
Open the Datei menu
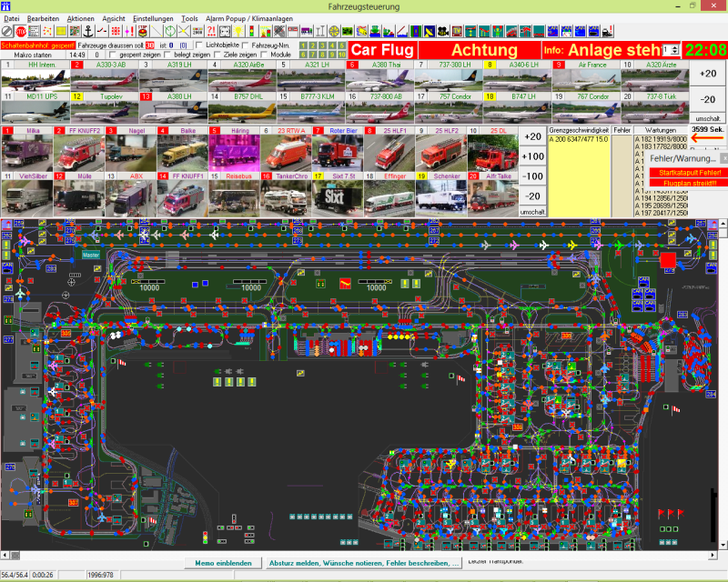tap(12, 18)
